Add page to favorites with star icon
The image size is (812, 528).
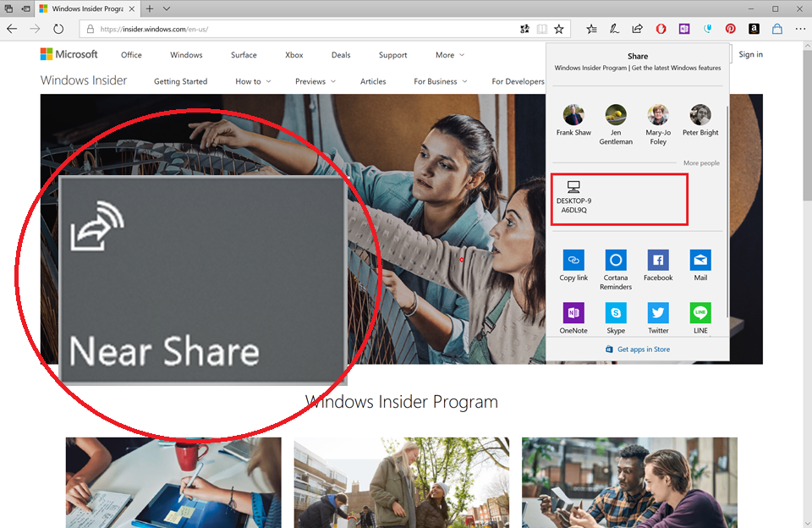[558, 29]
